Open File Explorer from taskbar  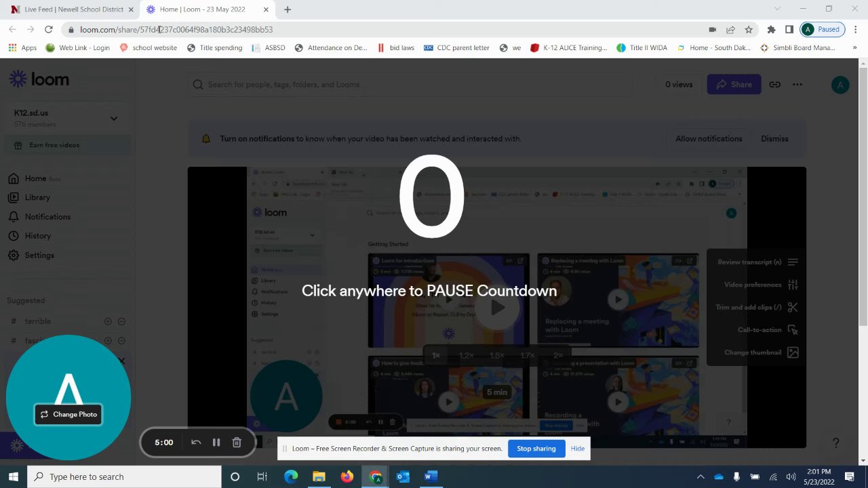tap(319, 476)
